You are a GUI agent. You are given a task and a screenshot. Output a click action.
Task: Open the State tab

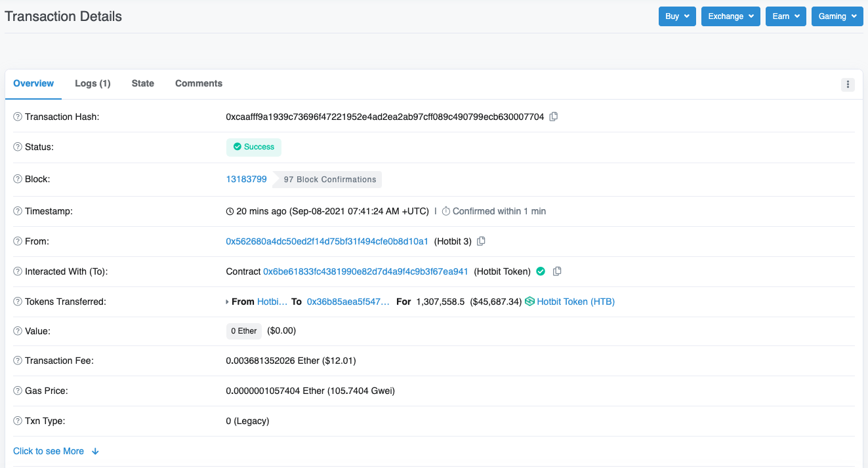click(x=142, y=83)
